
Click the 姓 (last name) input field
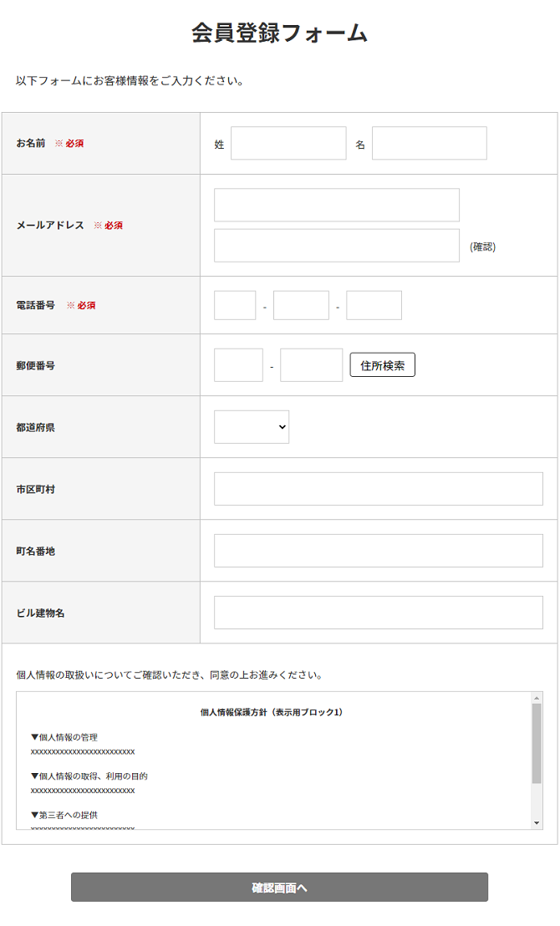288,143
